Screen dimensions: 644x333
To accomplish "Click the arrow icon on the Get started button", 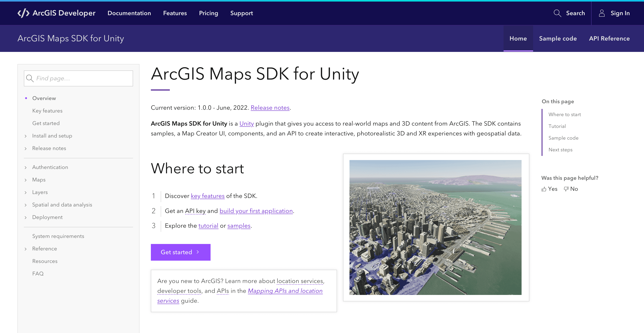I will point(198,252).
